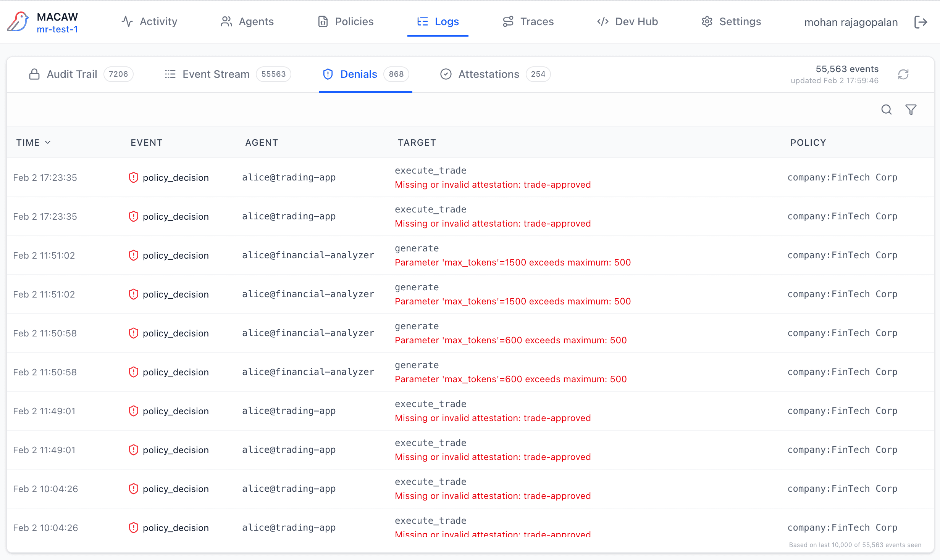Switch to the Event Stream tab

point(216,74)
